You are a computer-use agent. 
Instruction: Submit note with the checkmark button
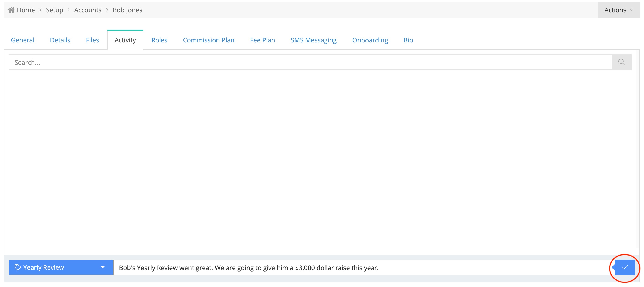click(624, 267)
